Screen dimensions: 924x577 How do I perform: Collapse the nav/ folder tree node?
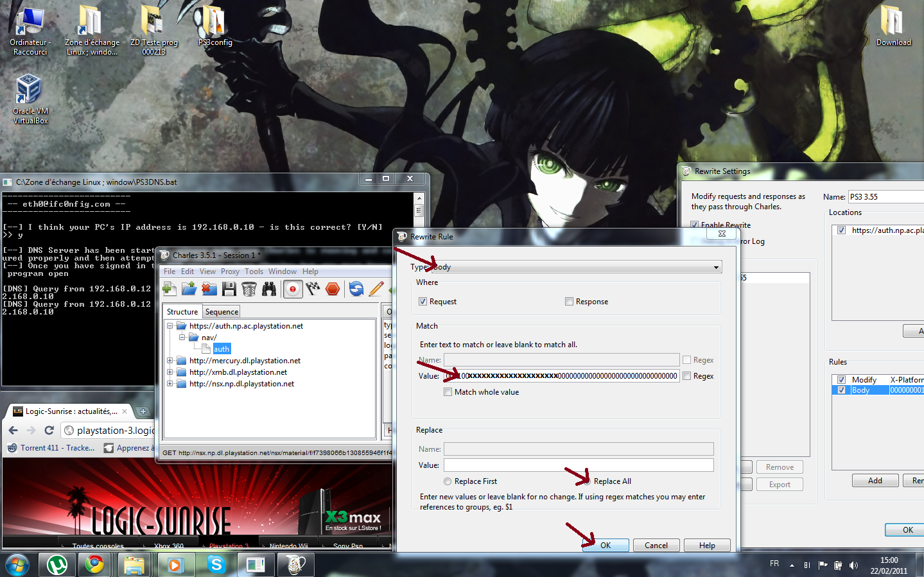(x=182, y=337)
